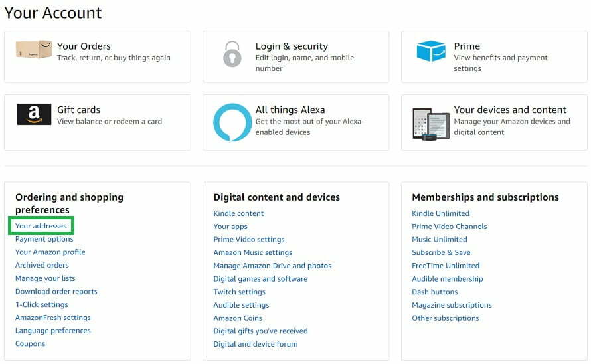
Task: Click the Kindle devices image icon
Action: [x=431, y=124]
